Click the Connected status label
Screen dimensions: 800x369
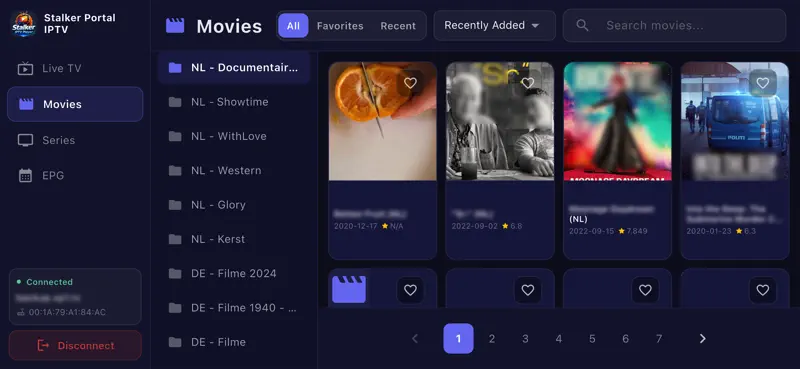pos(49,282)
